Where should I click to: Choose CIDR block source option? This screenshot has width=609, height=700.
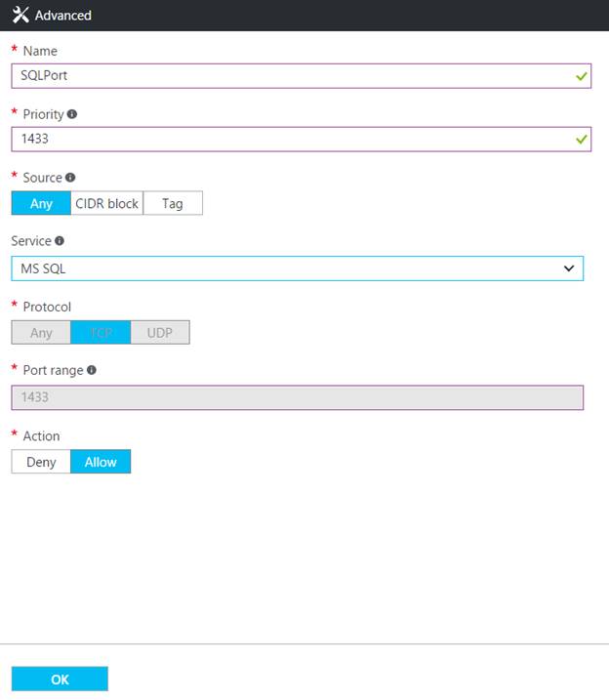coord(107,203)
